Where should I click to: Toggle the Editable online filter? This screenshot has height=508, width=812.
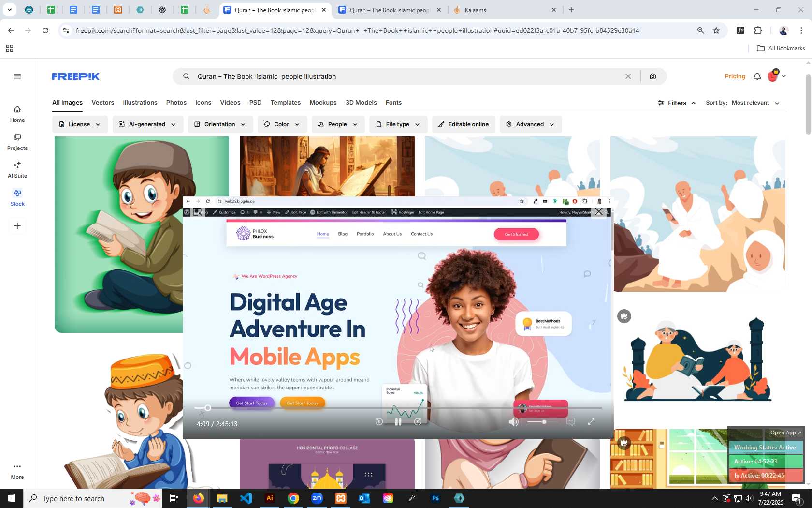point(464,124)
